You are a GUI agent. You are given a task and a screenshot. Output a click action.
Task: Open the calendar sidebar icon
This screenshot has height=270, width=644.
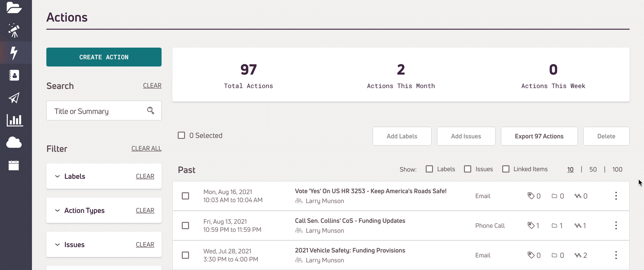14,165
